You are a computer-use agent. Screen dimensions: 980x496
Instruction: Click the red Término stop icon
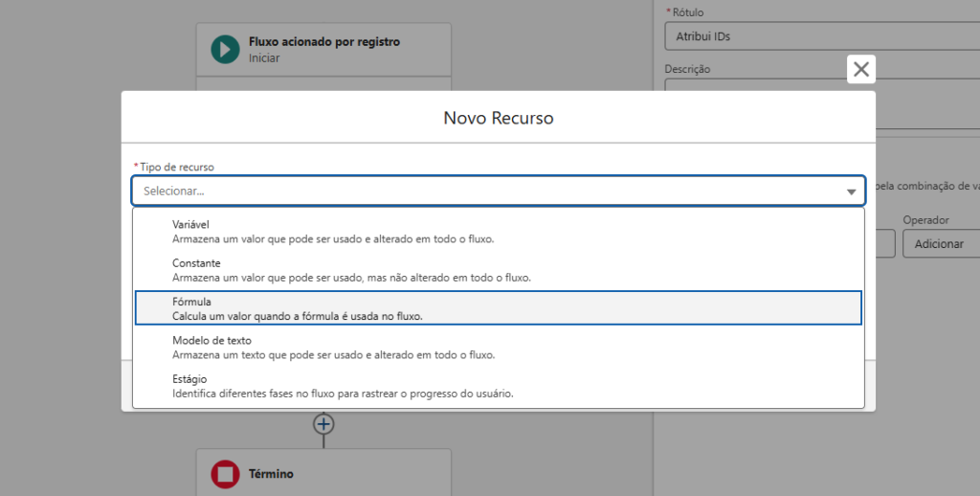click(225, 474)
